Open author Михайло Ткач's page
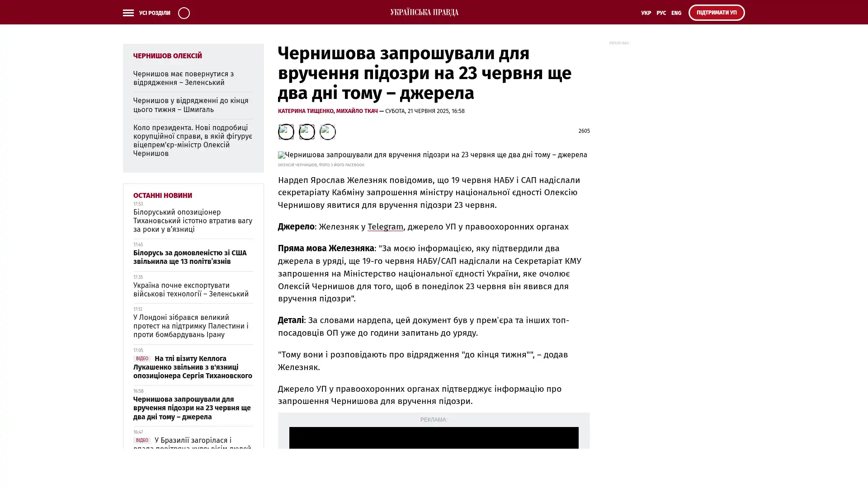 tap(356, 111)
